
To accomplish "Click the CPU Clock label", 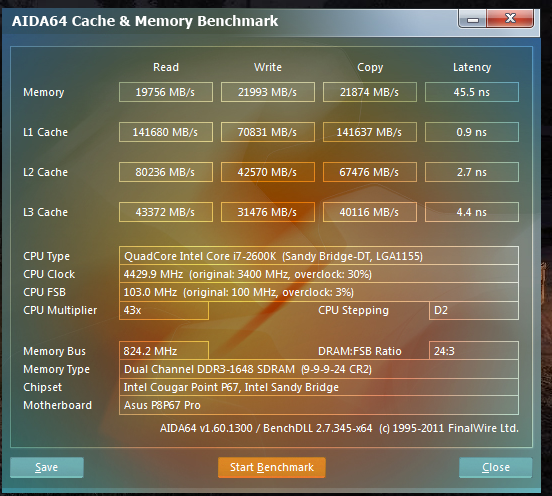I will pyautogui.click(x=49, y=274).
